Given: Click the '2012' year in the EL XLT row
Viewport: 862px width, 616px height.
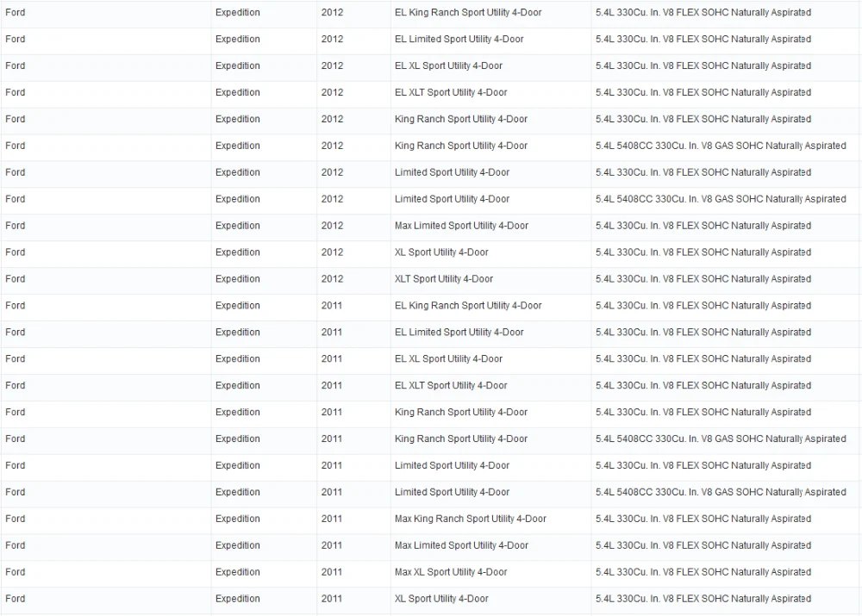Looking at the screenshot, I should (x=332, y=92).
